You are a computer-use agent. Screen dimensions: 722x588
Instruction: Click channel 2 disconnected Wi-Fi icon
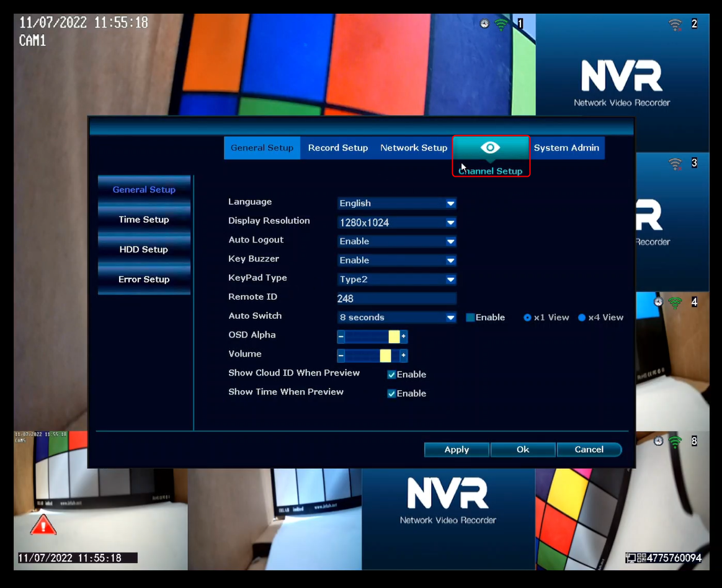675,24
